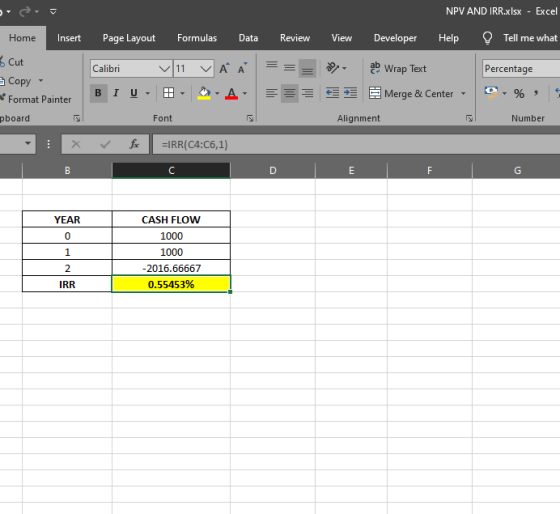
Task: Select column D header
Action: pos(273,170)
